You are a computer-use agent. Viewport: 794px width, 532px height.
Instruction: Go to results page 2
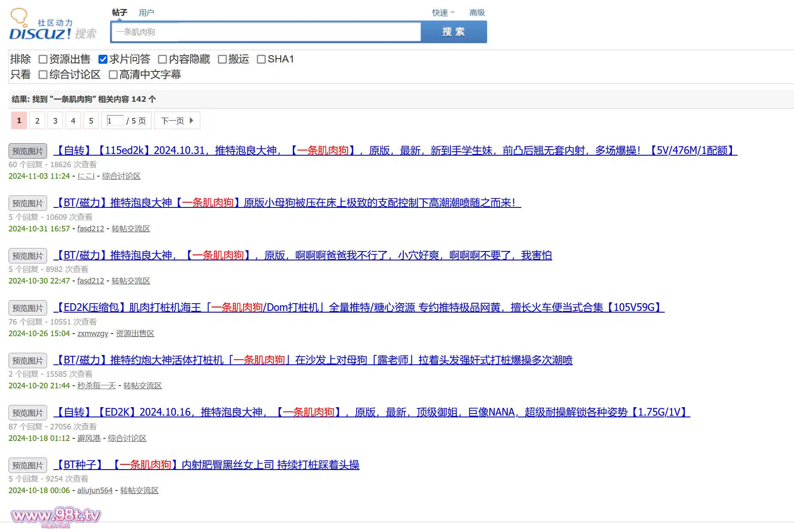(37, 121)
